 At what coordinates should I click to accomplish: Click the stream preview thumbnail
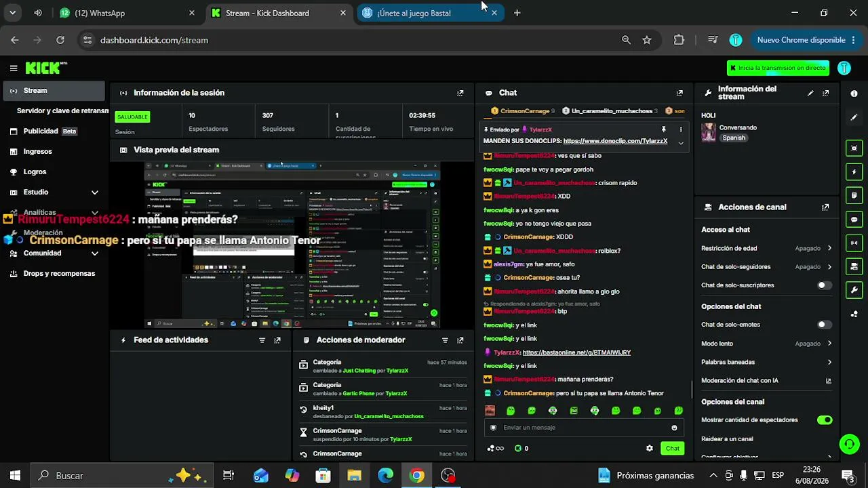tap(292, 245)
